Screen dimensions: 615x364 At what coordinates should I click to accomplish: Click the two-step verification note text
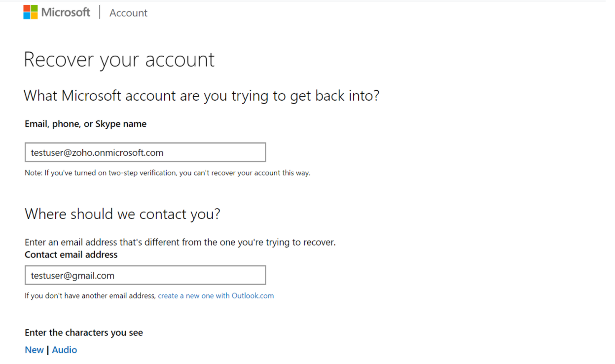[167, 173]
